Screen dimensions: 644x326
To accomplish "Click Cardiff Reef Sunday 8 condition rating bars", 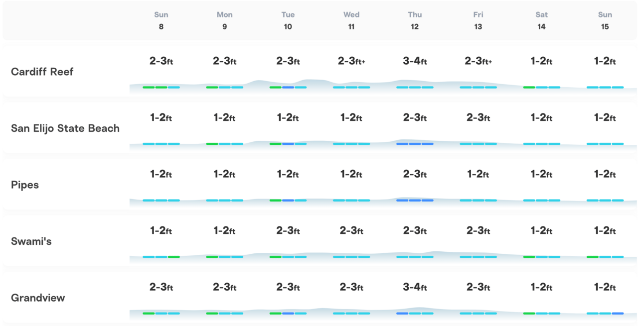I will tap(161, 88).
